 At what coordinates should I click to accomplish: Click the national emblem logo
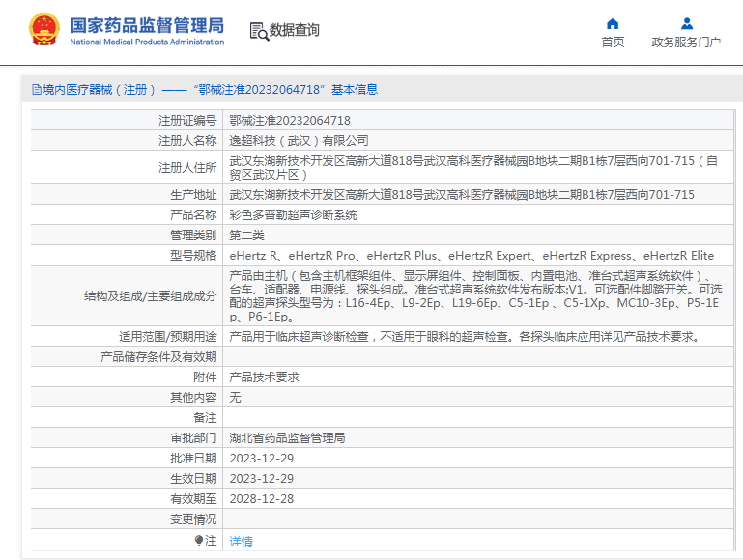(44, 29)
